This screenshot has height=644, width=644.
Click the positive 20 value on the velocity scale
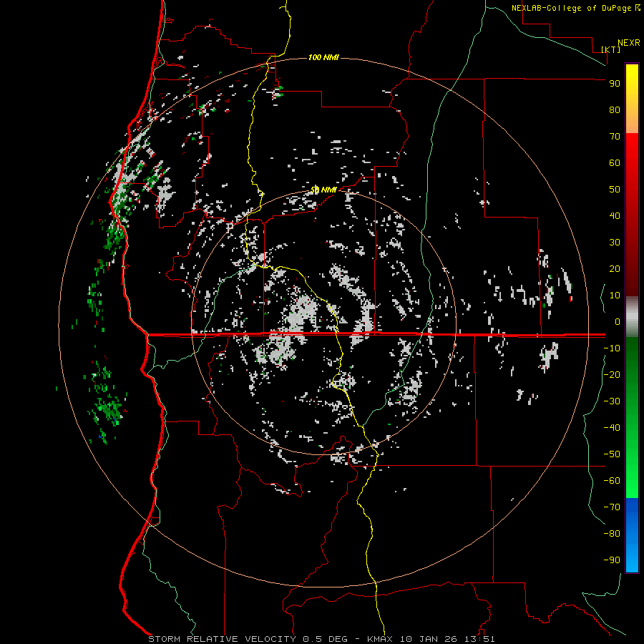[x=615, y=268]
